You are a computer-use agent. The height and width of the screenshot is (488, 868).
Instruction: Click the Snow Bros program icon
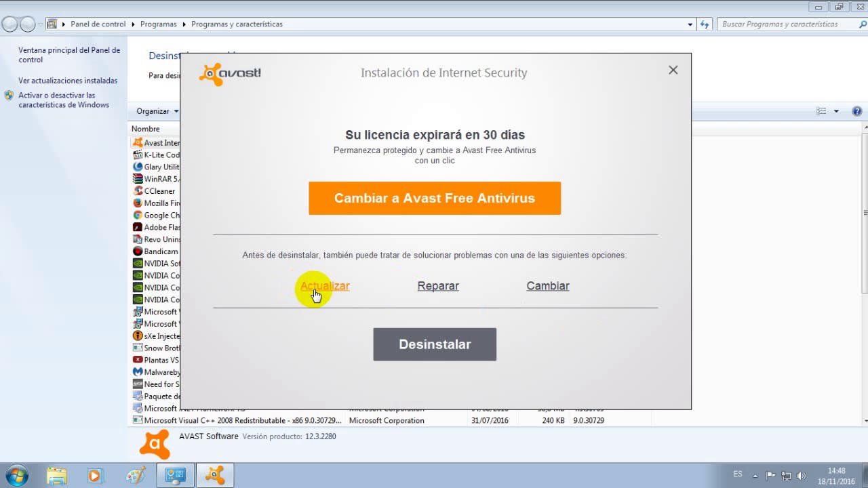point(138,348)
